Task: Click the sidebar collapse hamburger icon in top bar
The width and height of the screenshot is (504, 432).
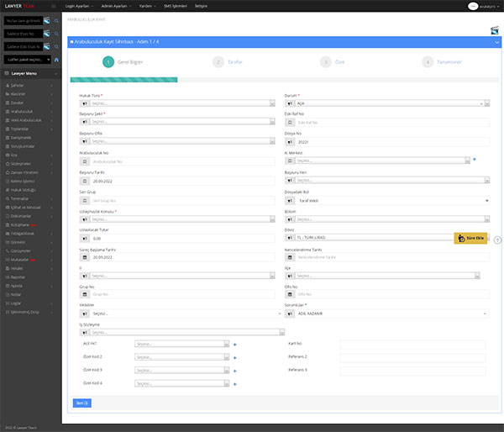Action: click(x=54, y=6)
